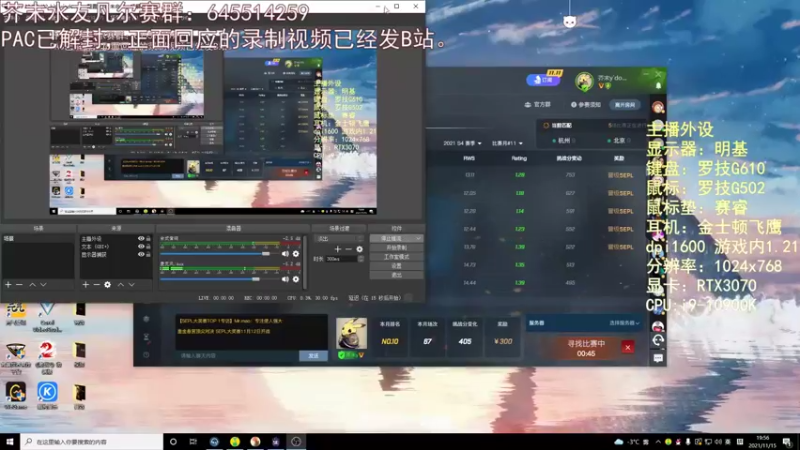The height and width of the screenshot is (450, 800).
Task: Click blue subscribe button in client header
Action: [543, 80]
